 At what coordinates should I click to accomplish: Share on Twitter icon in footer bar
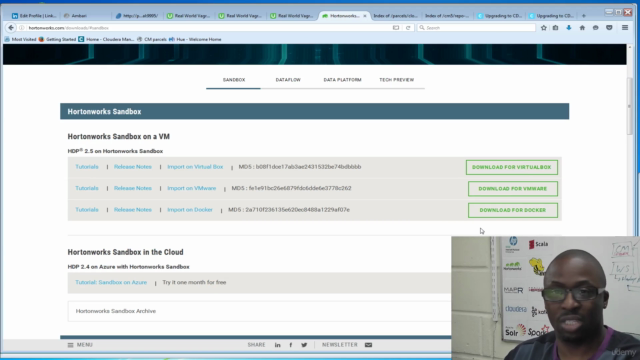(x=304, y=345)
